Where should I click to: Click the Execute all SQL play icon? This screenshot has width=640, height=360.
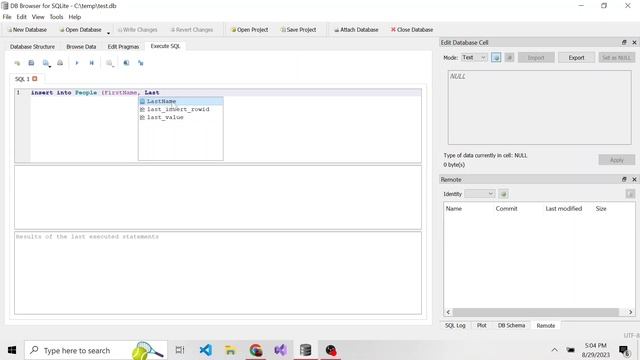point(77,63)
